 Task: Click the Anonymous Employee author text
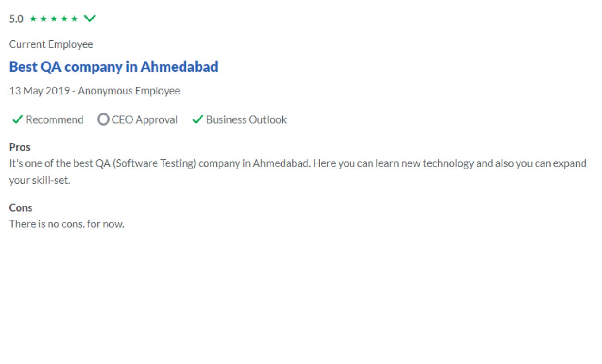point(129,91)
